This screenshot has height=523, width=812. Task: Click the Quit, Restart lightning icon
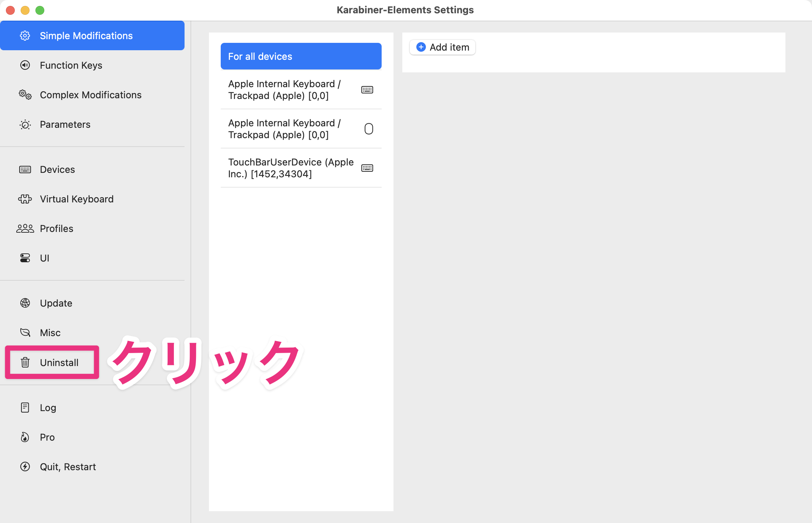point(25,466)
